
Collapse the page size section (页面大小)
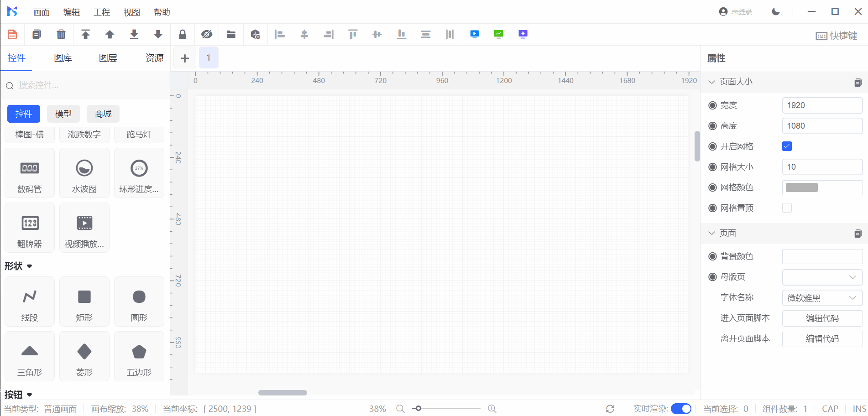(712, 82)
